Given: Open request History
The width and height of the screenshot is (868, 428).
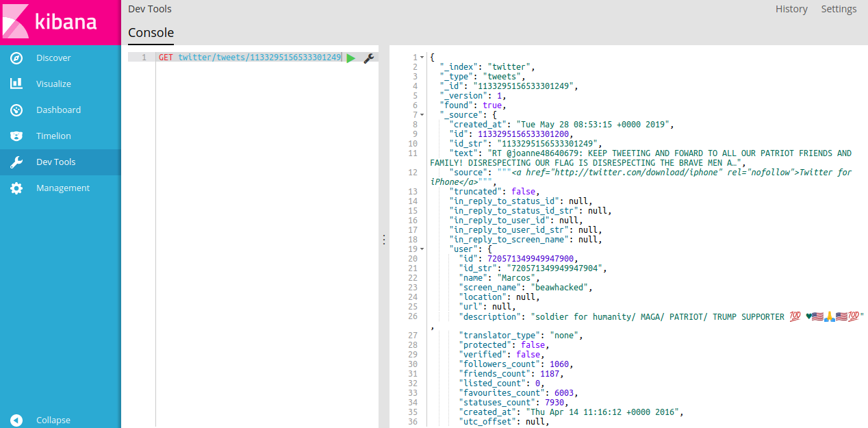Looking at the screenshot, I should coord(791,9).
